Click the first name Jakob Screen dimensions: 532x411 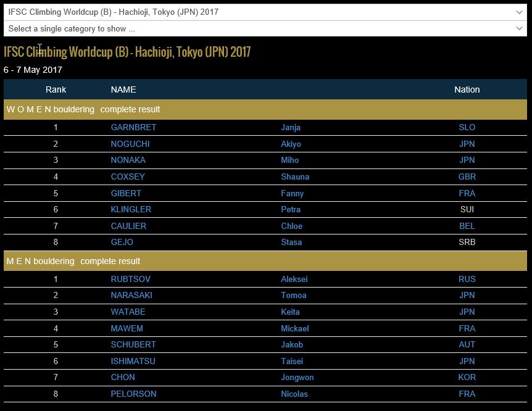coord(292,344)
